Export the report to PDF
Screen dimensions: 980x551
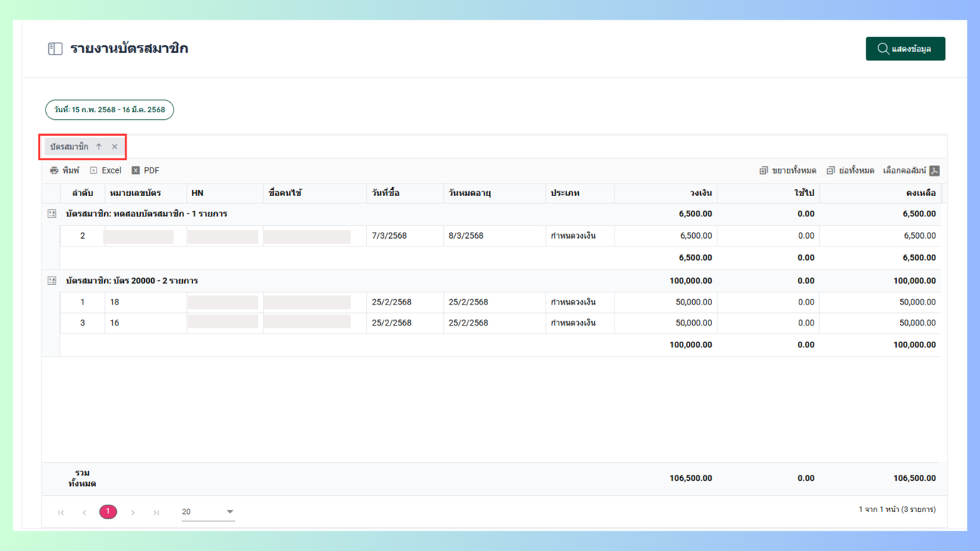click(x=146, y=171)
